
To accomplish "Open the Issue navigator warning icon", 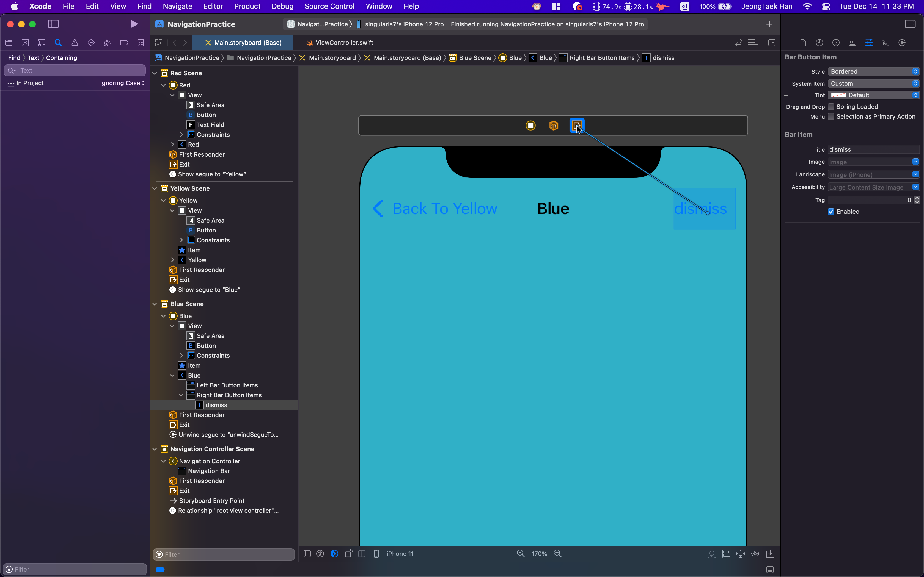I will (x=75, y=43).
